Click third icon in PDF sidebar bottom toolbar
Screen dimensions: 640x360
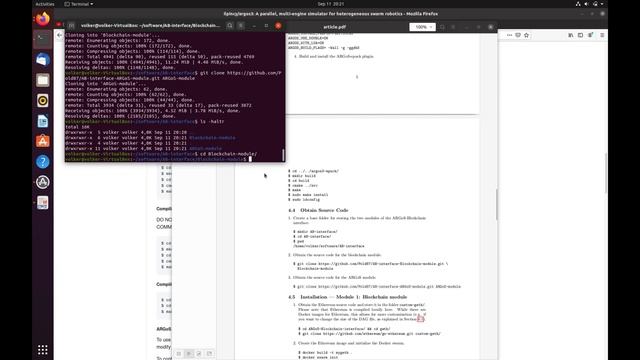tap(199, 353)
